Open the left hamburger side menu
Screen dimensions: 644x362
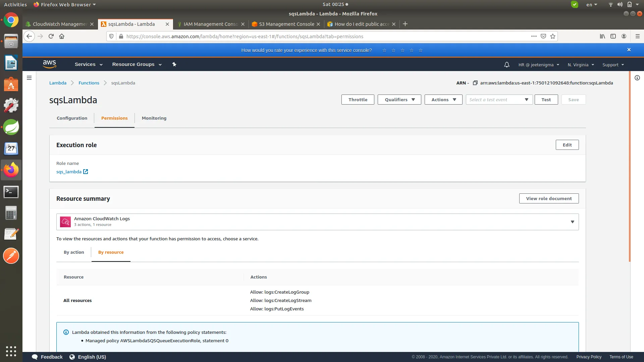pos(29,78)
